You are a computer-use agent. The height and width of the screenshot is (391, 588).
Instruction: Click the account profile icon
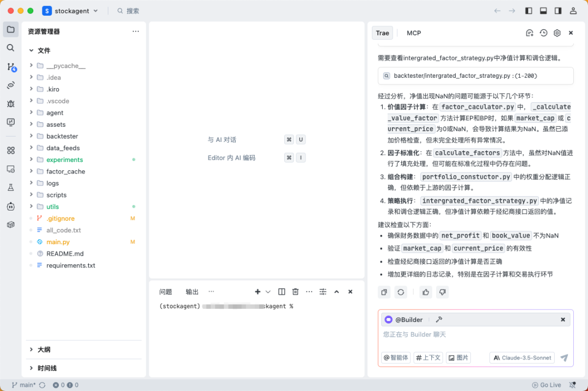point(573,11)
